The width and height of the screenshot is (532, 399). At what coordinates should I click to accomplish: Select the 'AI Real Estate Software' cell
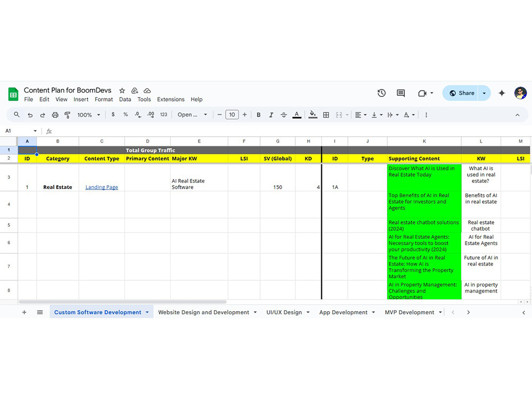[199, 178]
